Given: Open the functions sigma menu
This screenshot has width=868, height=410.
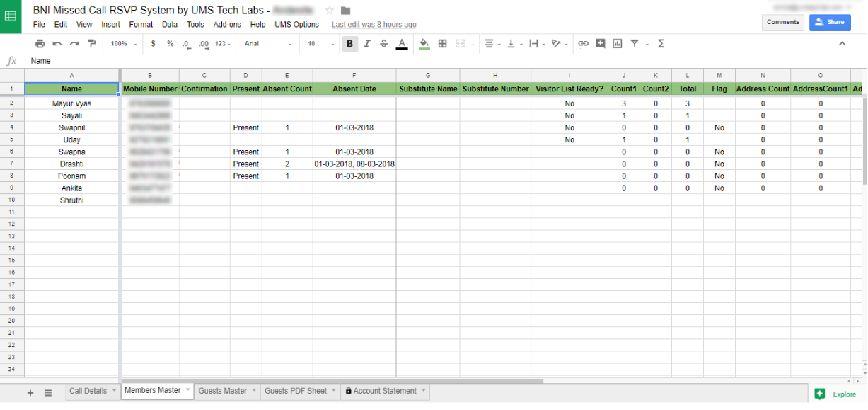Looking at the screenshot, I should coord(661,44).
